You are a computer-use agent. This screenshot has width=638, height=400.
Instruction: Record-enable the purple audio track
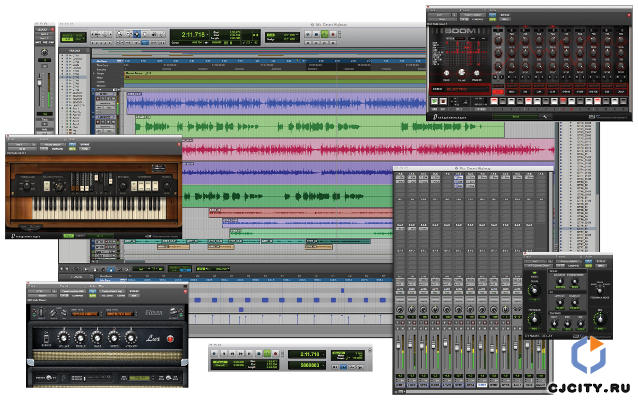point(98,99)
